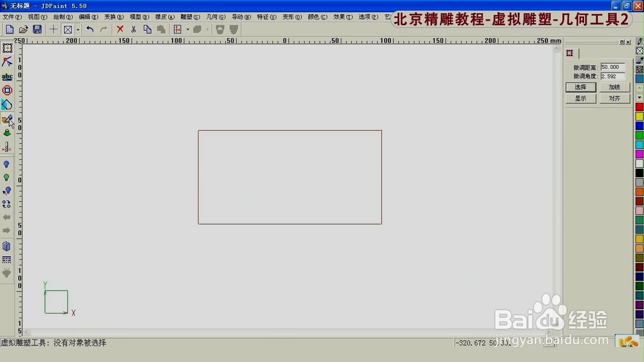Close the right side panel
The image size is (644, 362).
(x=629, y=43)
